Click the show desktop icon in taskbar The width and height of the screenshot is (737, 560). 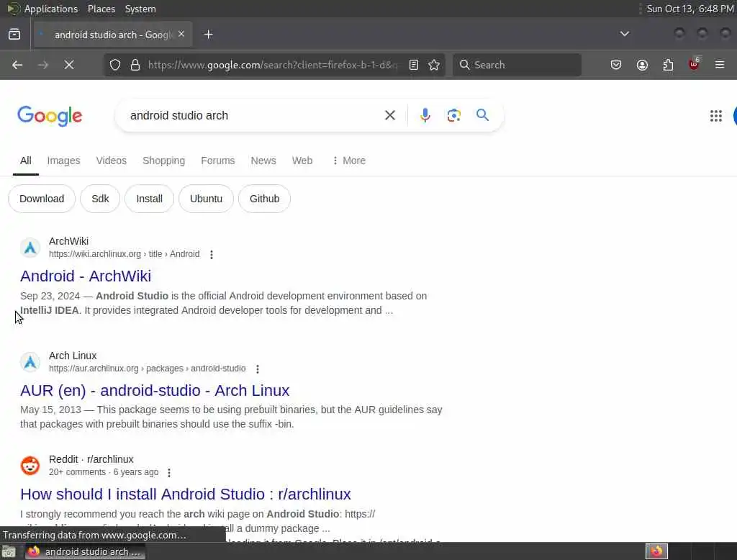(x=9, y=551)
